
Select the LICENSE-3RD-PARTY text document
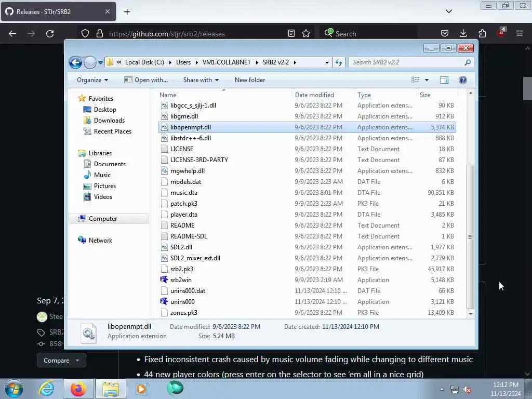coord(307,160)
